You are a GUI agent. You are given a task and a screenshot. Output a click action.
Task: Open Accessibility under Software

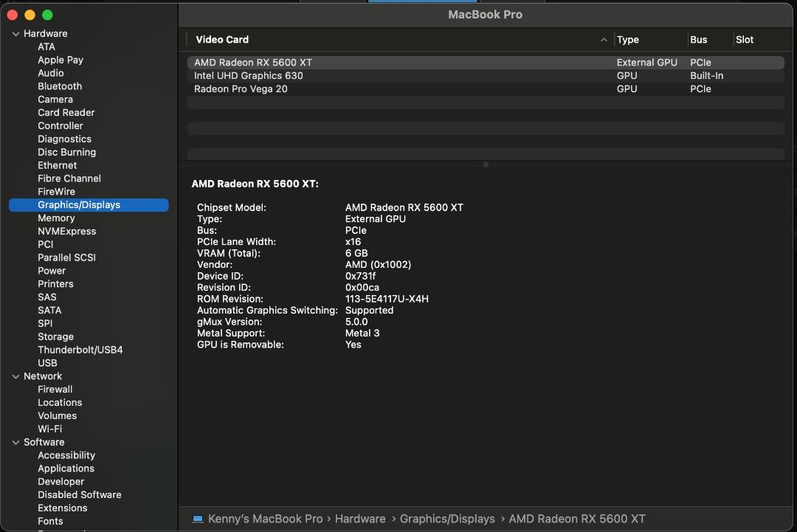pos(66,456)
